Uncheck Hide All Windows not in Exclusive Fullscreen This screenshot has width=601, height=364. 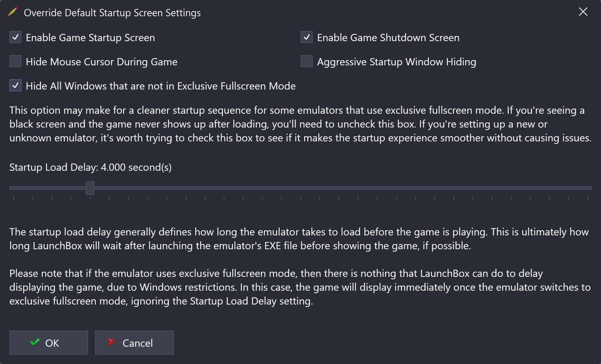[x=15, y=85]
